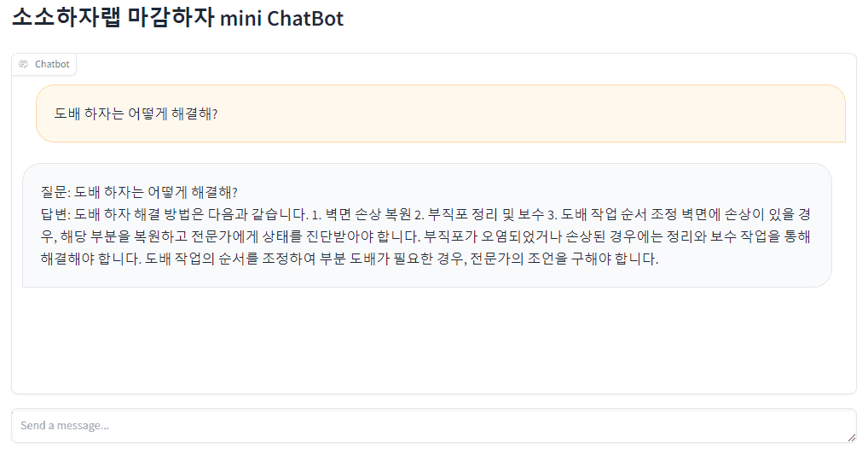The width and height of the screenshot is (868, 454).
Task: Click the bot's gray answer bubble
Action: (x=427, y=225)
